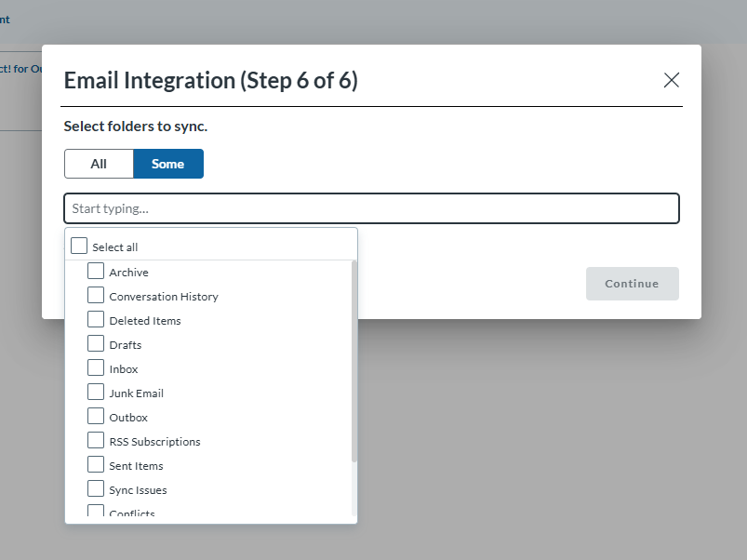Select the All folders option
The image size is (747, 560).
tap(99, 164)
